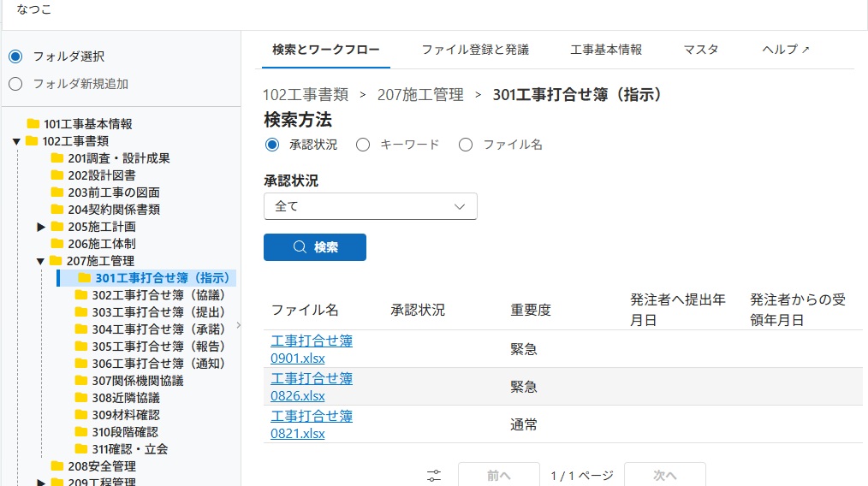Click the splitter collapse arrow on sidebar
The height and width of the screenshot is (486, 868).
tap(239, 324)
